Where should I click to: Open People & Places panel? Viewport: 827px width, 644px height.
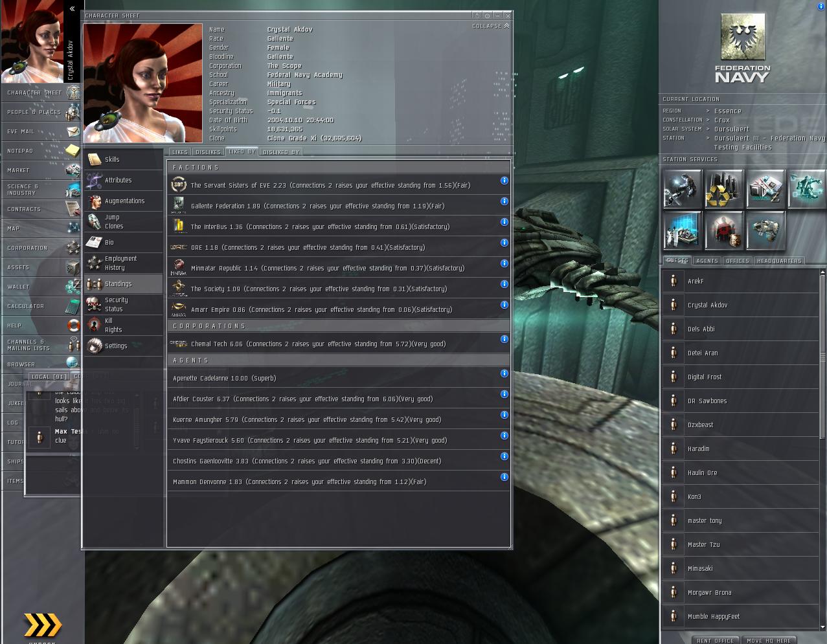pyautogui.click(x=41, y=112)
